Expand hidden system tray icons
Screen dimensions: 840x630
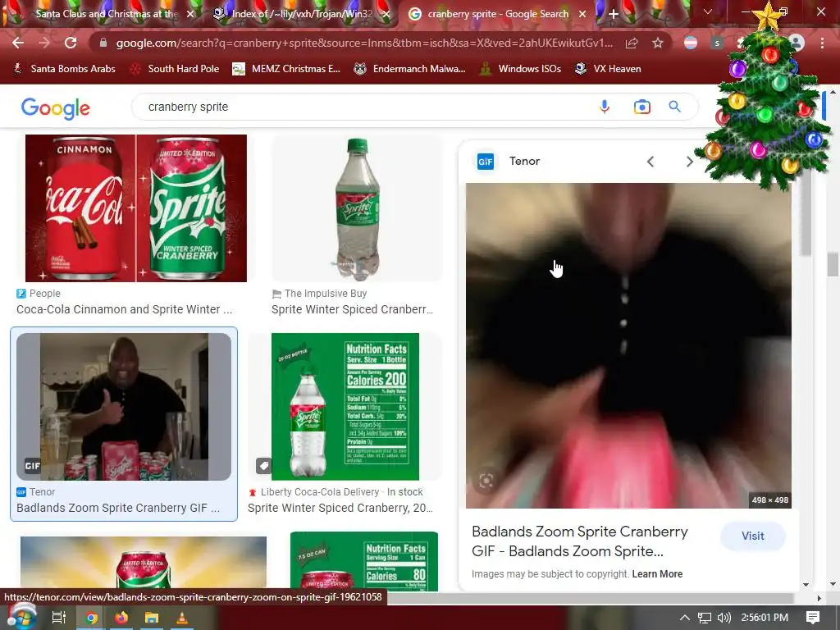point(685,618)
